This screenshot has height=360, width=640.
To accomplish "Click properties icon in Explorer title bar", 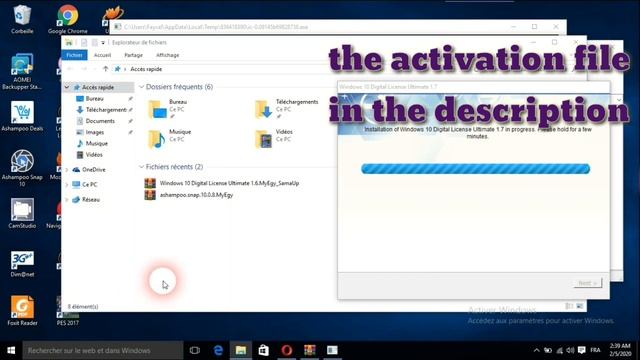I will 84,42.
